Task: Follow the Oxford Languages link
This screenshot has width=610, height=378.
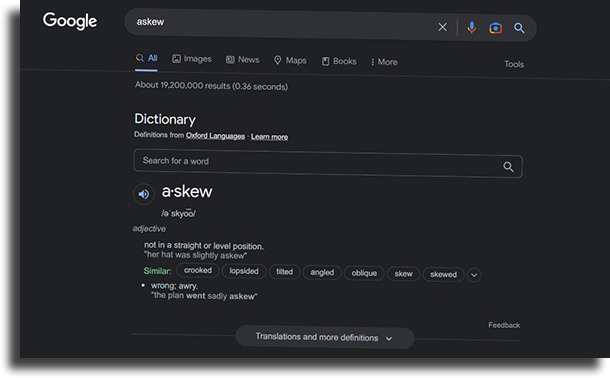Action: click(215, 136)
